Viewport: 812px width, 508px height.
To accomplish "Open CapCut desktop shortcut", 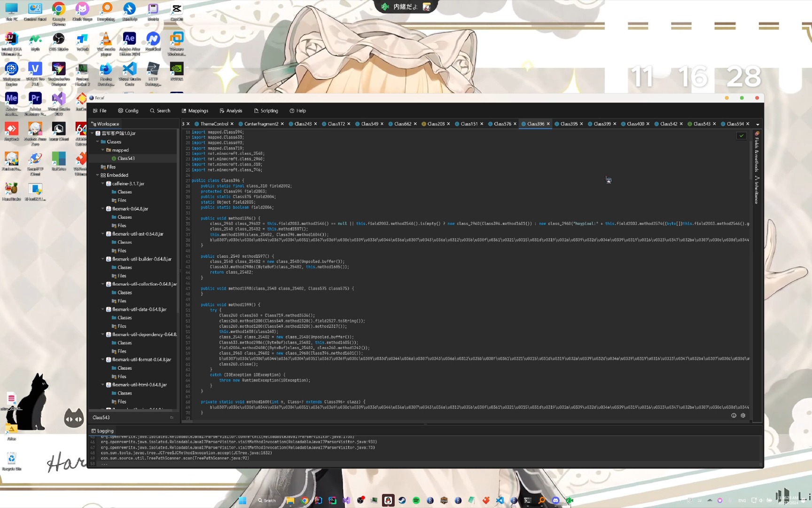I will 177,12.
